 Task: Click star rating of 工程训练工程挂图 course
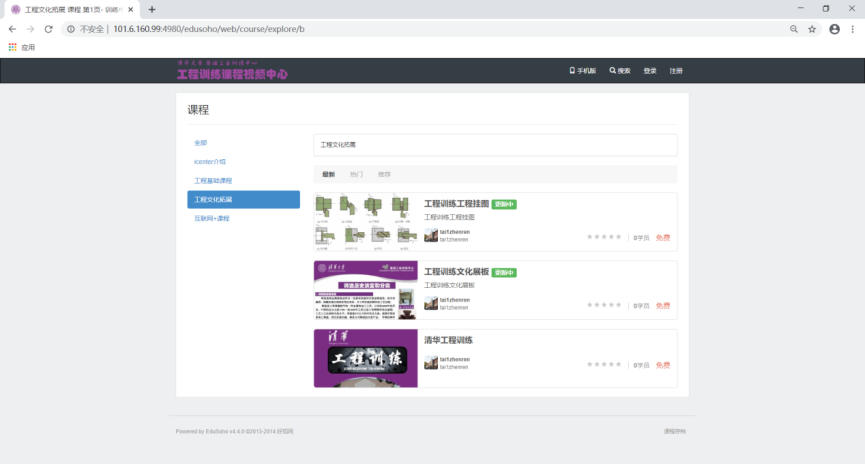coord(604,237)
